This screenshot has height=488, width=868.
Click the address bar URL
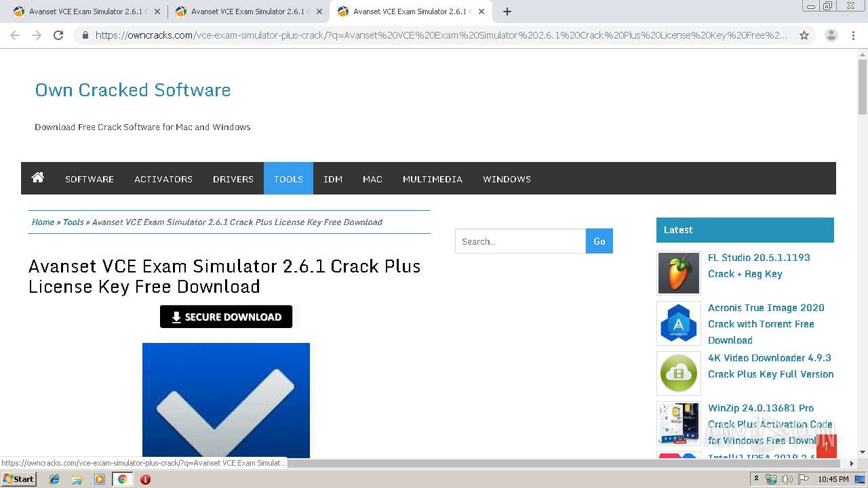point(441,35)
